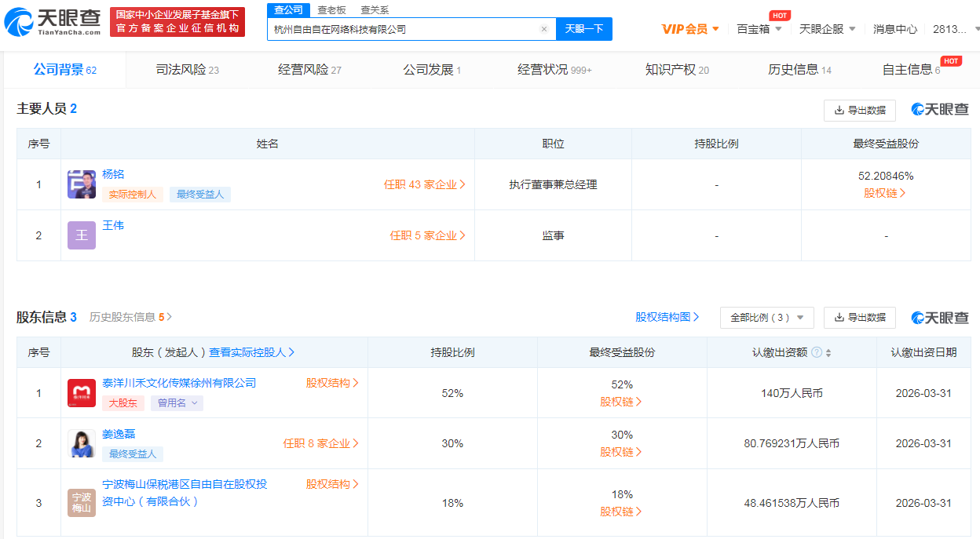The width and height of the screenshot is (980, 539).
Task: Select the 查关系 search tab
Action: pos(375,10)
